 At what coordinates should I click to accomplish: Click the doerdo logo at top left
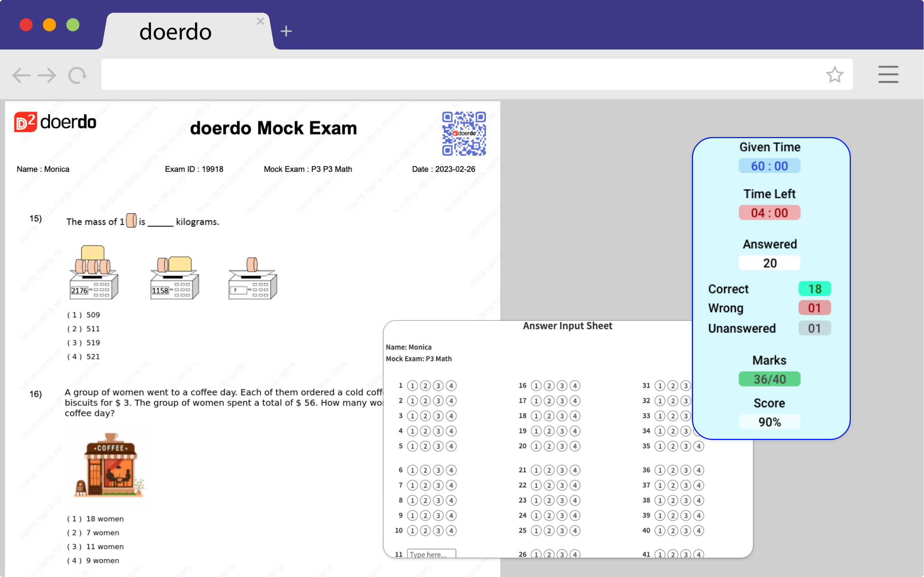tap(55, 122)
